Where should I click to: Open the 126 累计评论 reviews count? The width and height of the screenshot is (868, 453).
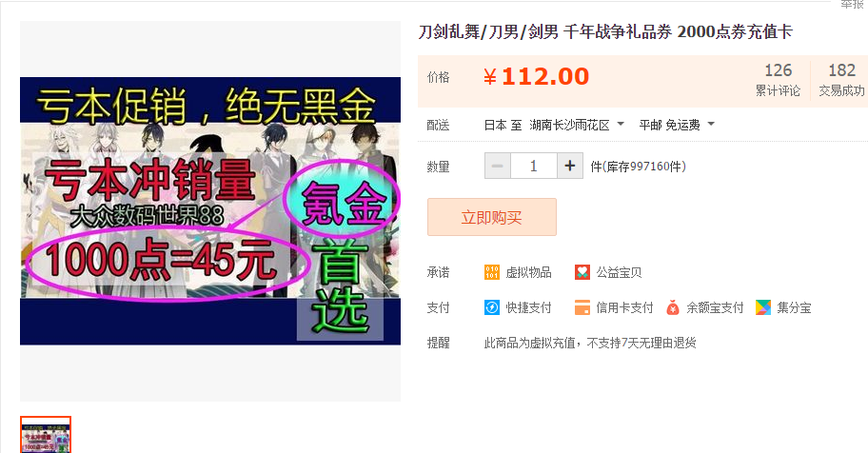coord(778,80)
